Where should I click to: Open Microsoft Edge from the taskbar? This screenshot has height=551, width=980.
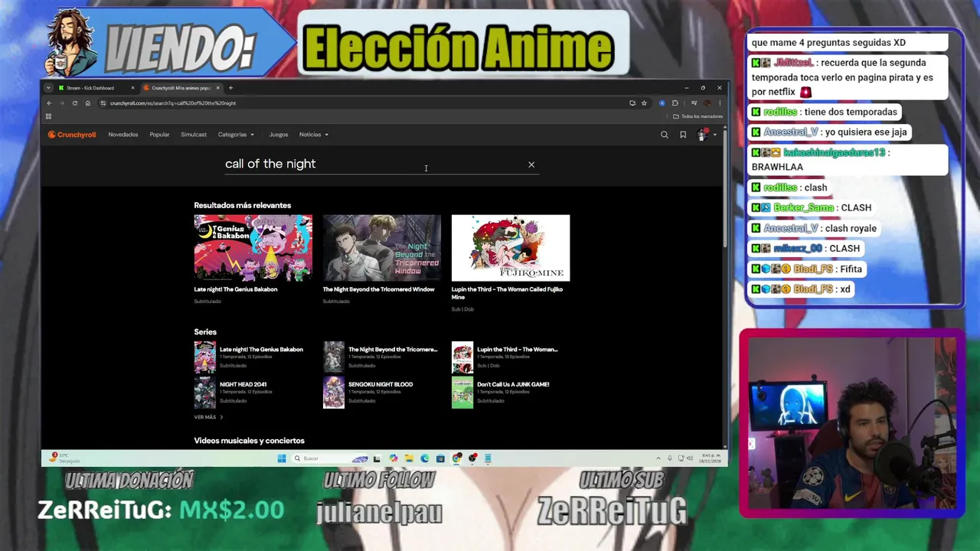425,458
